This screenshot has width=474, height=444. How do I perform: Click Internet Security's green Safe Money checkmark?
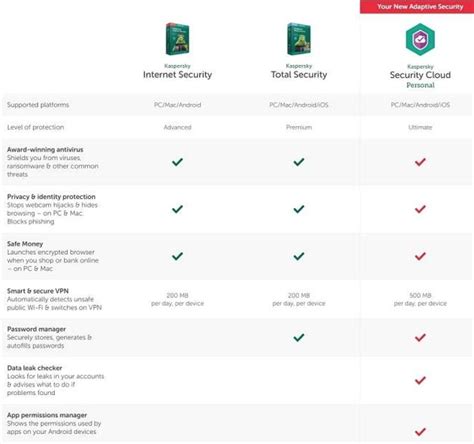click(x=177, y=256)
